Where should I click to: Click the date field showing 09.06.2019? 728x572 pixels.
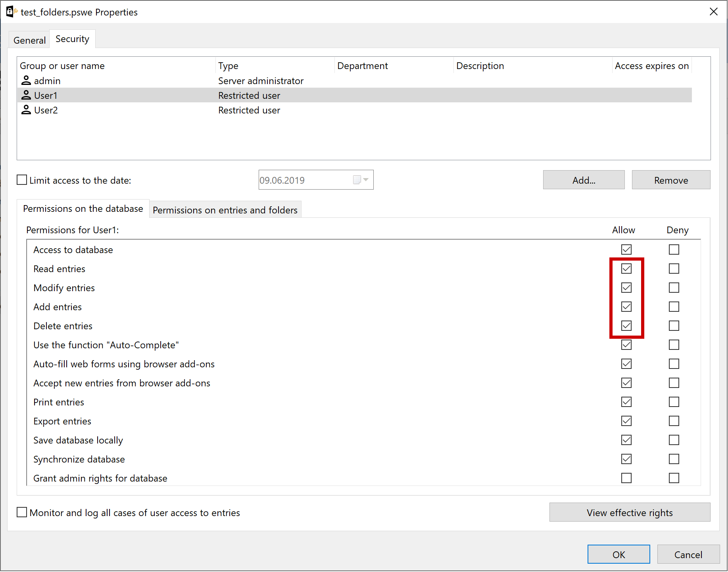(316, 180)
